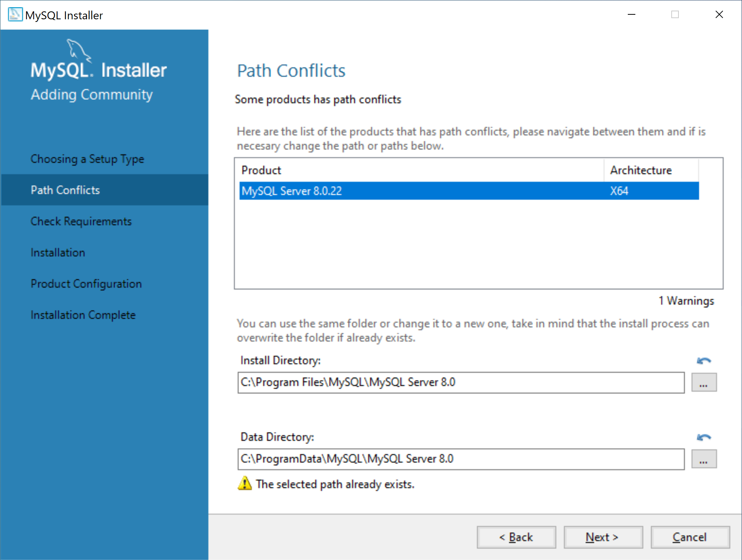Minimize the MySQL Installer window
The height and width of the screenshot is (560, 742).
631,15
